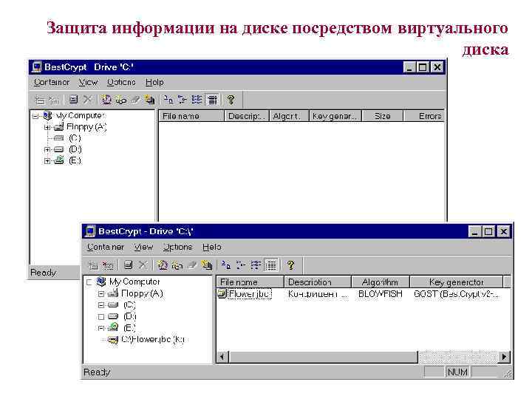Click the container properties icon in back window toolbar

coord(73,100)
